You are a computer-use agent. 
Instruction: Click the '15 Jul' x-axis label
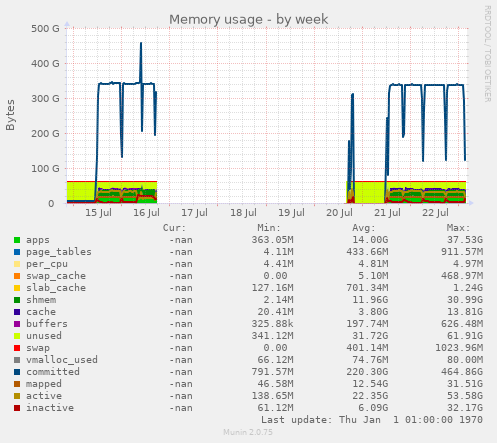click(98, 213)
